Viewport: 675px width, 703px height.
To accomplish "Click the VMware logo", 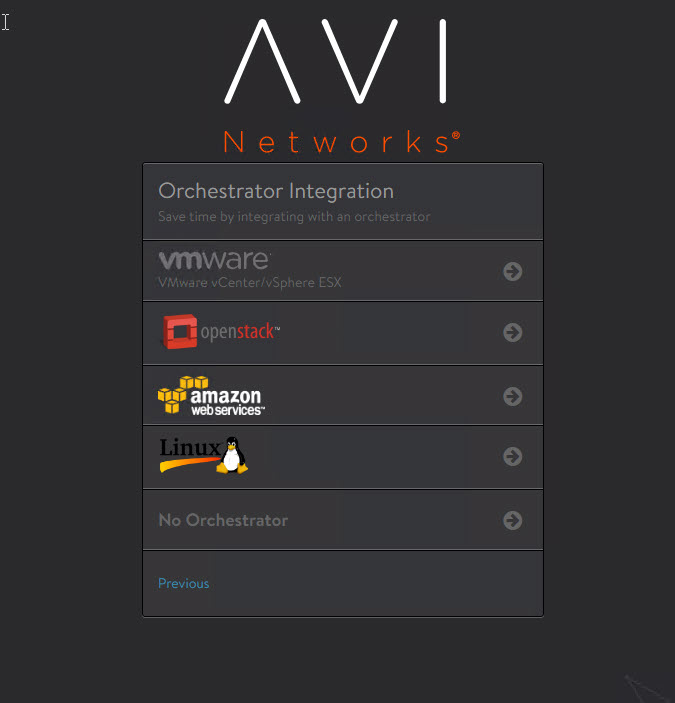I will coord(214,260).
